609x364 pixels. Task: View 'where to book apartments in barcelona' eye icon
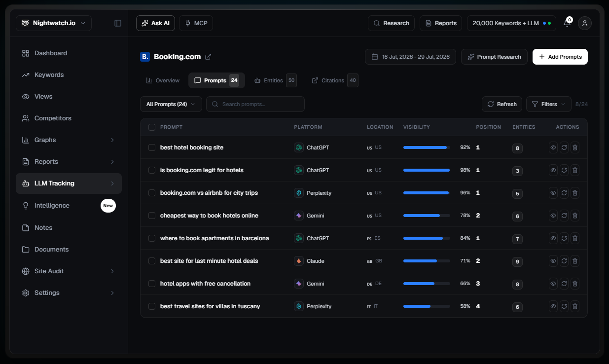pyautogui.click(x=553, y=238)
